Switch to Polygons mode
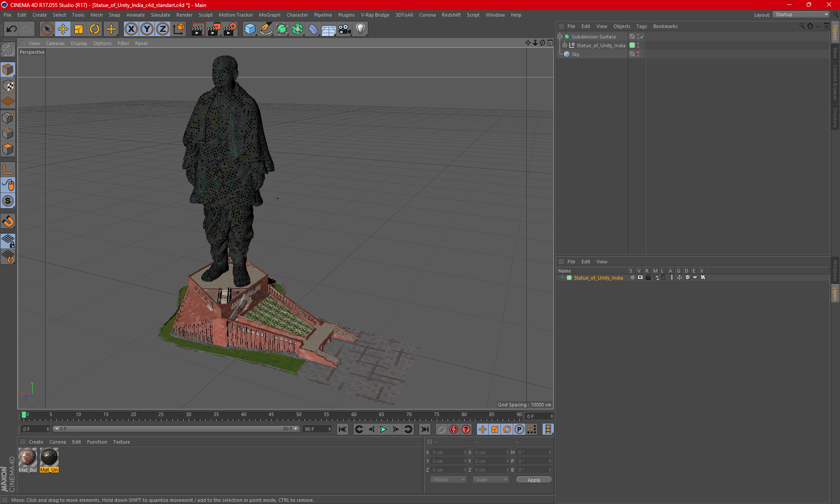The width and height of the screenshot is (840, 504). (x=8, y=149)
